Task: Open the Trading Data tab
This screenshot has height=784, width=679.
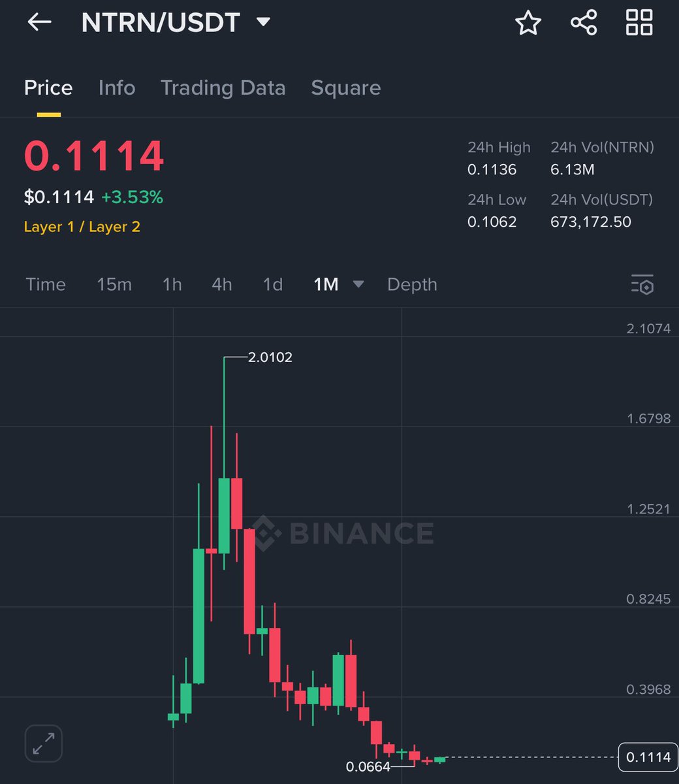Action: click(x=223, y=88)
